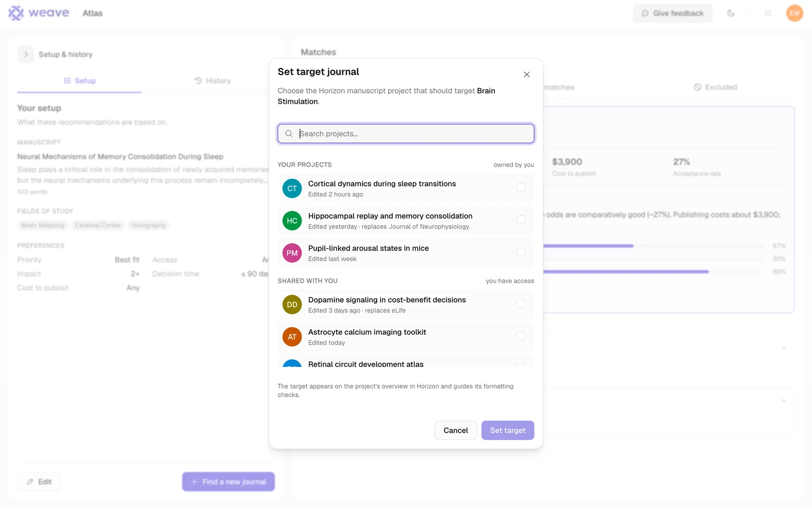Close the Set target journal dialog
Viewport: 812px width, 508px height.
pyautogui.click(x=527, y=75)
